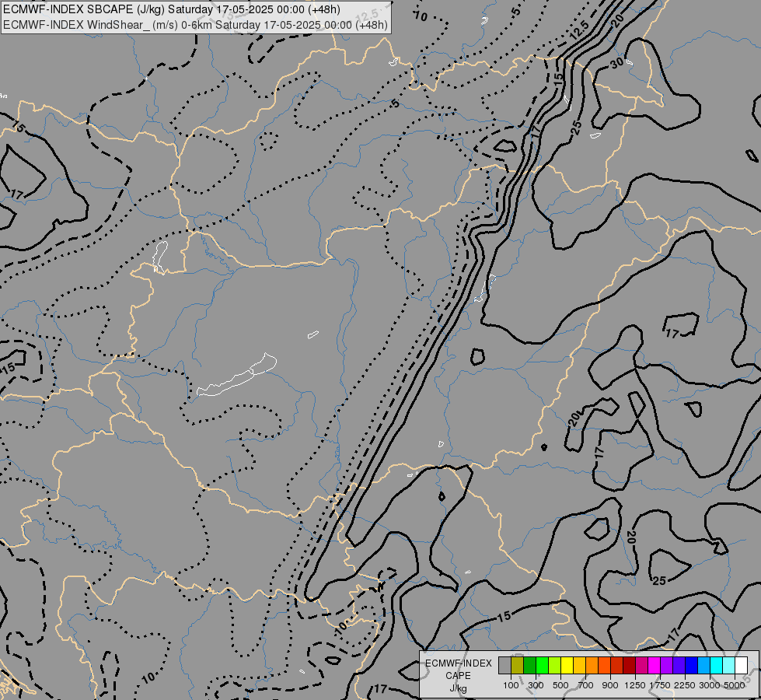Click the purple swatch right of 1750 tick

666,665
